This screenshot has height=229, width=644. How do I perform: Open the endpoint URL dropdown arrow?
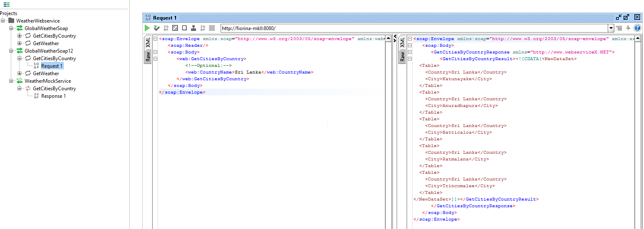click(x=611, y=28)
